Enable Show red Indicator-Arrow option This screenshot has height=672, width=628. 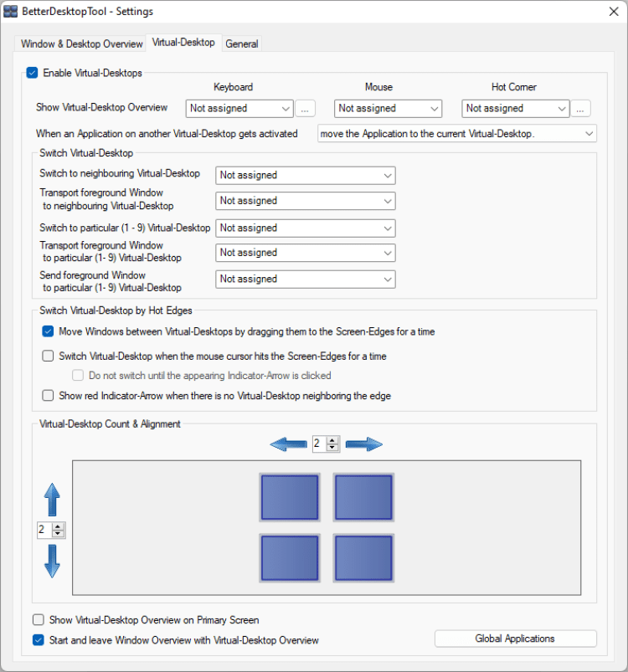click(48, 396)
